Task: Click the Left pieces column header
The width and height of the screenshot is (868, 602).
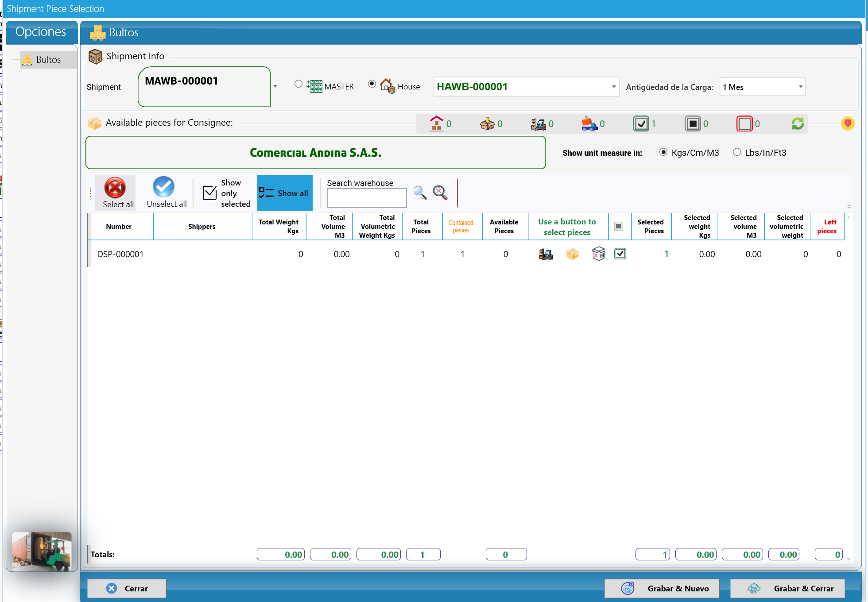Action: click(x=827, y=226)
